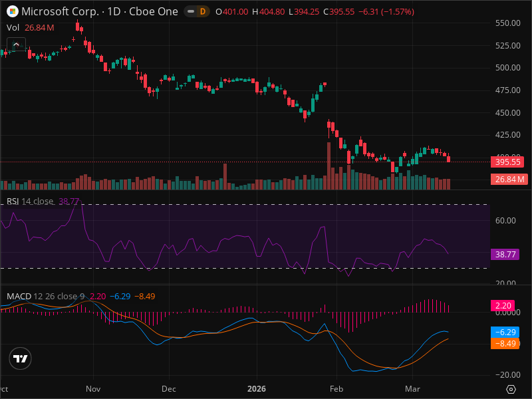532x399 pixels.
Task: Open chart settings via the hexagon gear icon
Action: click(x=511, y=389)
